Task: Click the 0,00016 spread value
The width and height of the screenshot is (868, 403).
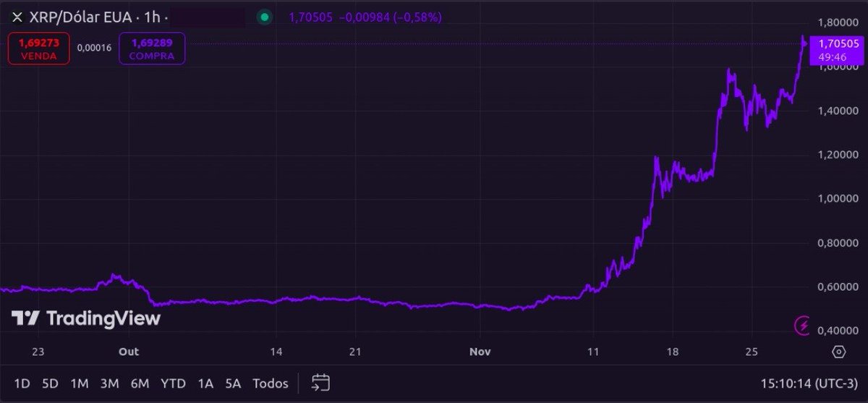Action: point(95,49)
